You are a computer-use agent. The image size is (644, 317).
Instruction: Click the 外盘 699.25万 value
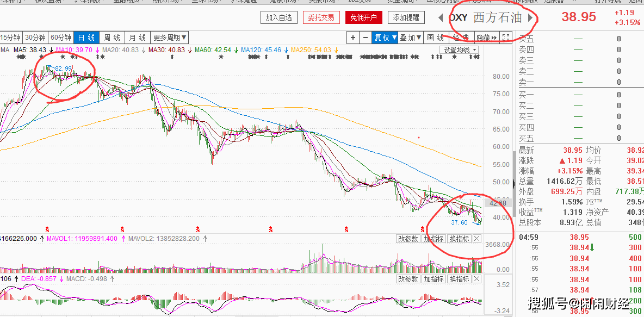[567, 191]
